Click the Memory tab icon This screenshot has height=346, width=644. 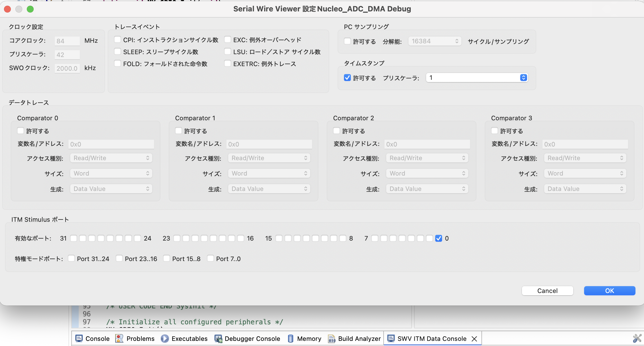(291, 338)
